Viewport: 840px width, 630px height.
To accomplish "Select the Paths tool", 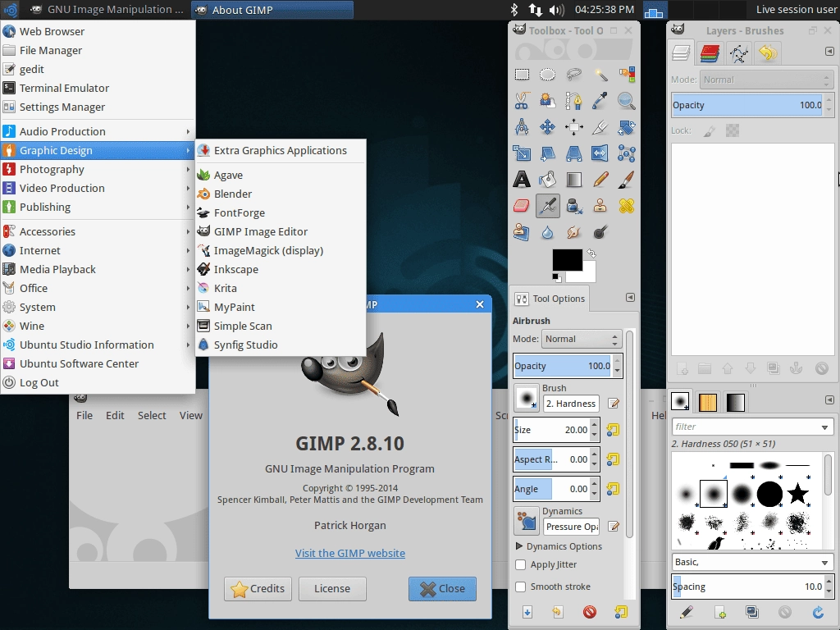I will click(573, 101).
